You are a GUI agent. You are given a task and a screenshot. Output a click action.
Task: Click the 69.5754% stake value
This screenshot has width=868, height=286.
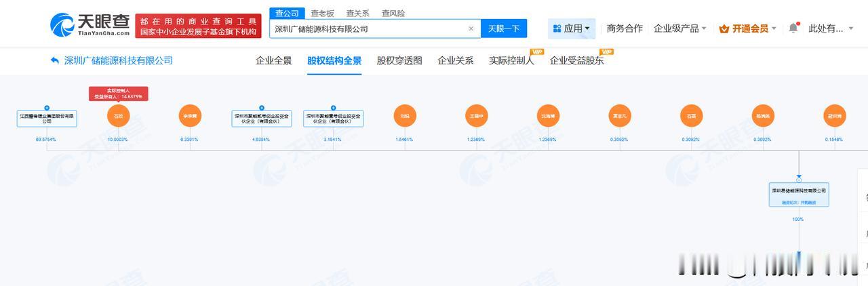click(x=47, y=139)
